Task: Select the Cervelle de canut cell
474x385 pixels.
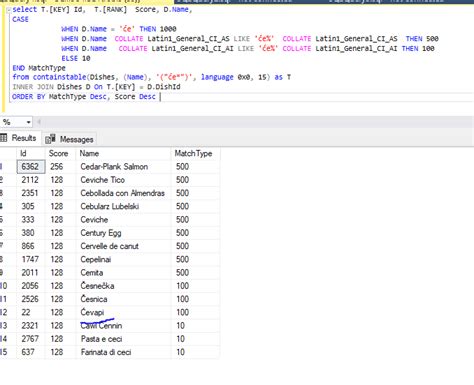Action: pos(124,246)
